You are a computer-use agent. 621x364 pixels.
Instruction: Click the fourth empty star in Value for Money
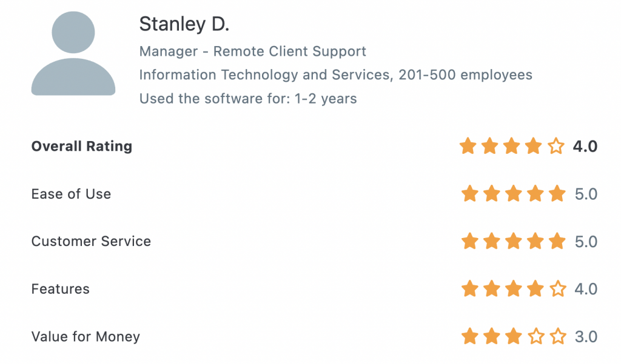point(536,336)
